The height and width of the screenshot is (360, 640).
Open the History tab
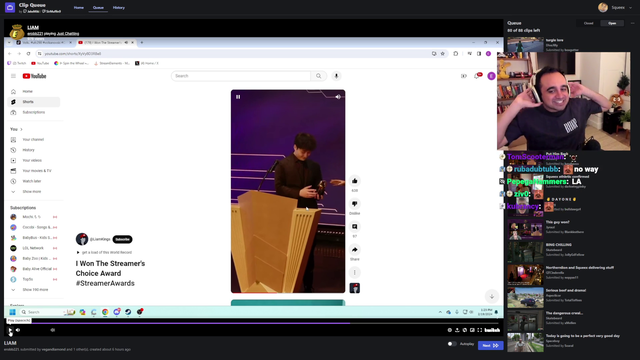click(119, 7)
